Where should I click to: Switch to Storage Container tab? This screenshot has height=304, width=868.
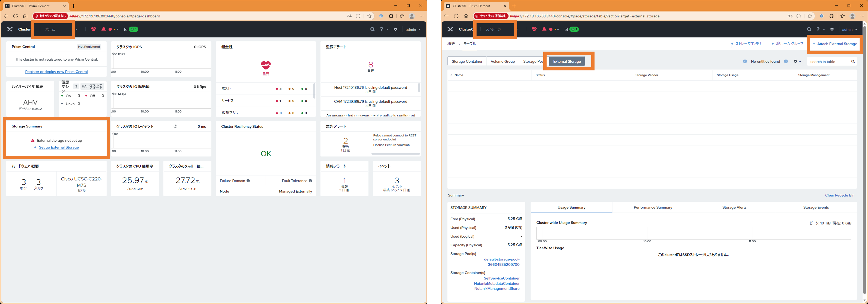click(x=467, y=61)
